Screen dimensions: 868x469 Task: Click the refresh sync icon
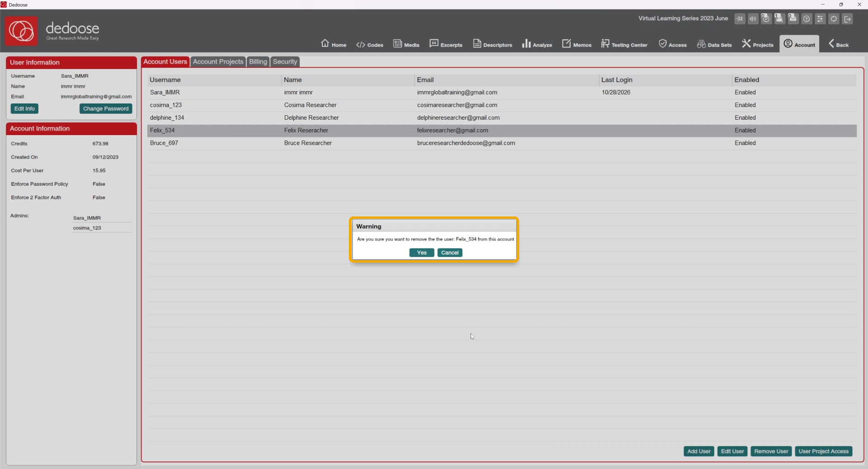tap(834, 19)
